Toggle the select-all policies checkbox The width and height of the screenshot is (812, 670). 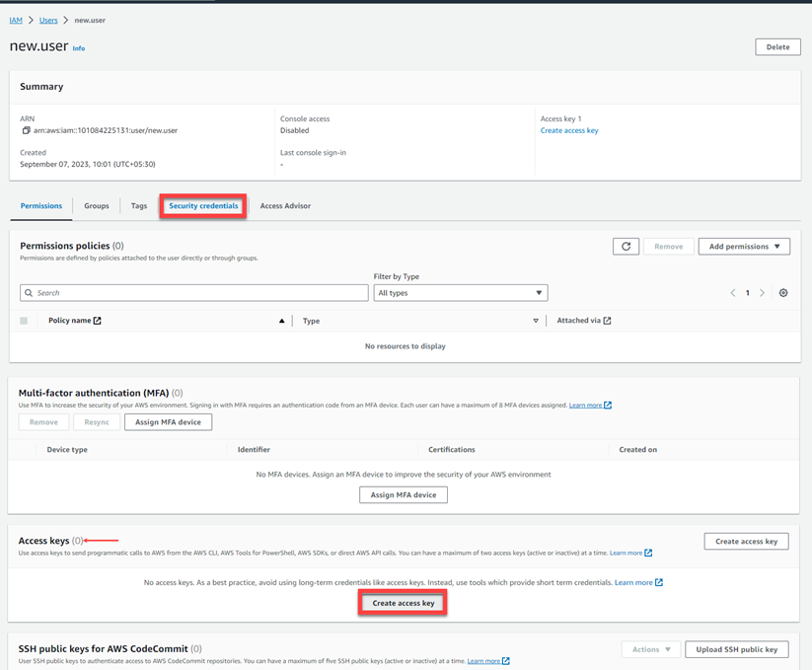coord(24,321)
